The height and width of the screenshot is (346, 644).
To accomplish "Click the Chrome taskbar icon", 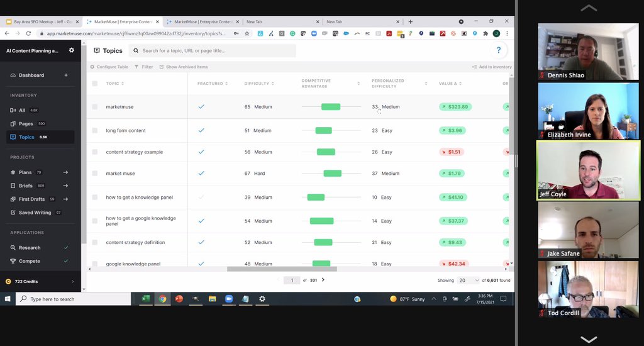I will pos(162,299).
